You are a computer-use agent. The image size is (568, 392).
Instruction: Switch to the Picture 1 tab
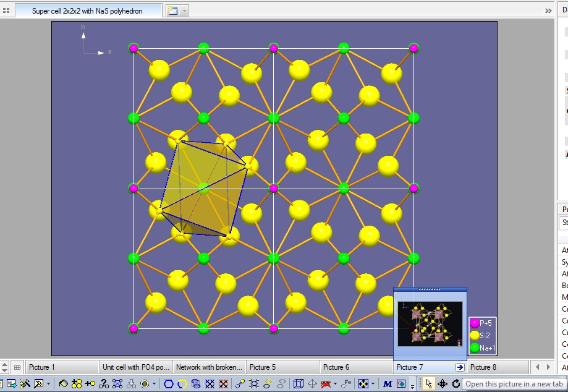[x=61, y=367]
